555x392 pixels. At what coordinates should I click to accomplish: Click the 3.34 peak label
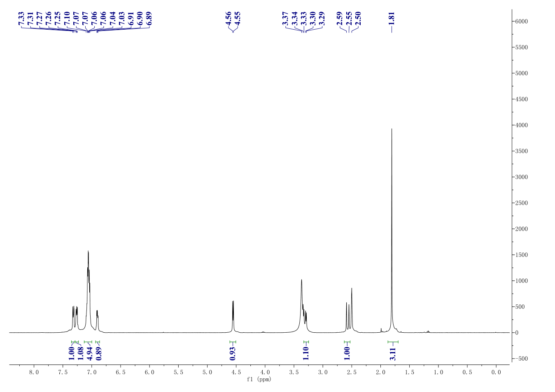point(294,19)
